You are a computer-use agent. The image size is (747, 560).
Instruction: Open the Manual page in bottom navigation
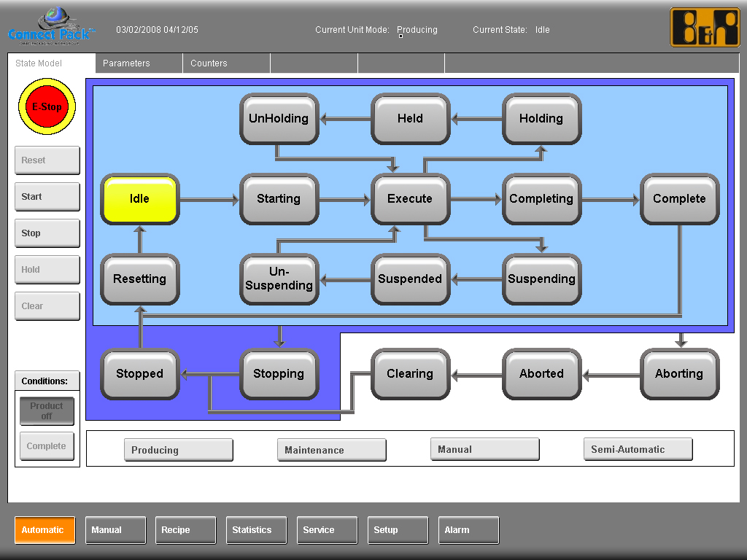(115, 530)
